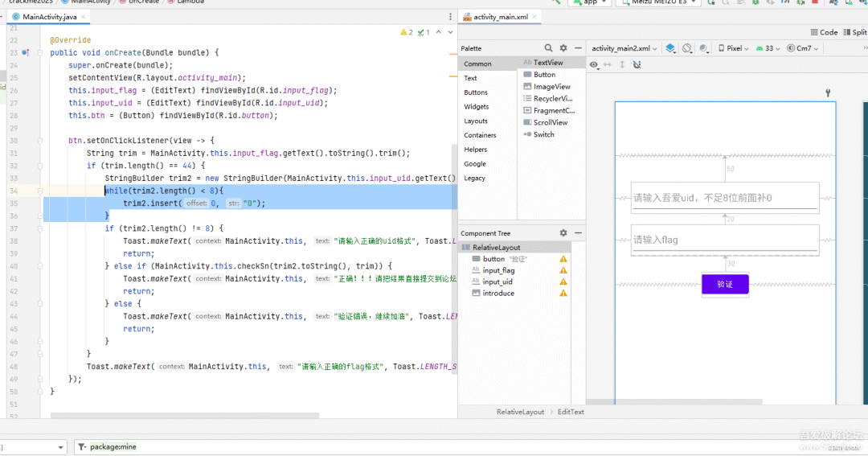Click warning icon on introduce row
Image resolution: width=868 pixels, height=456 pixels.
563,293
